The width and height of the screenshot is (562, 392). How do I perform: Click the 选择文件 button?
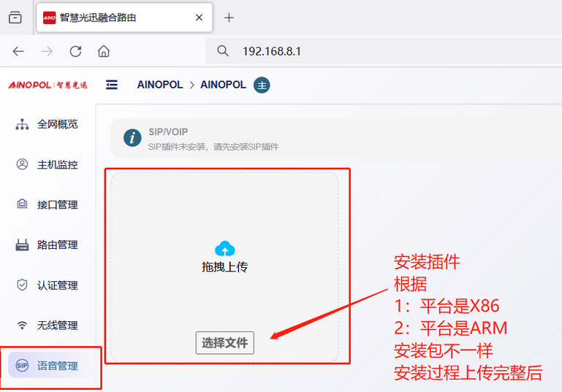tap(225, 342)
